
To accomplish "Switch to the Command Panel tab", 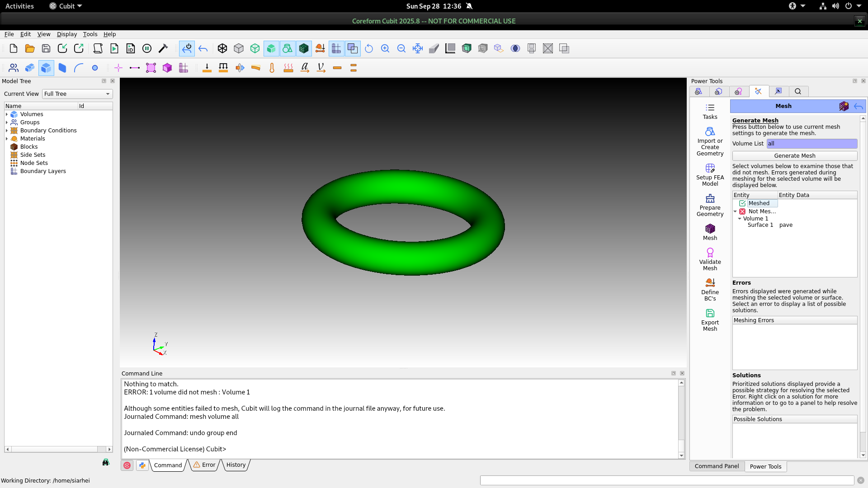I will coord(717,466).
